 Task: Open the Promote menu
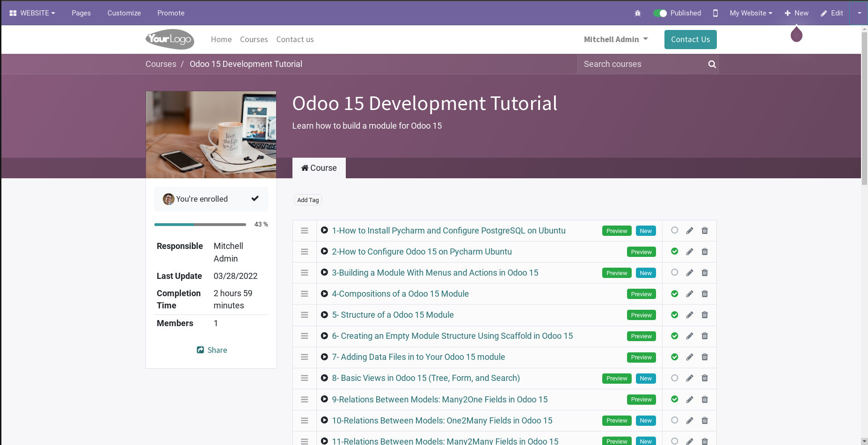pos(171,13)
